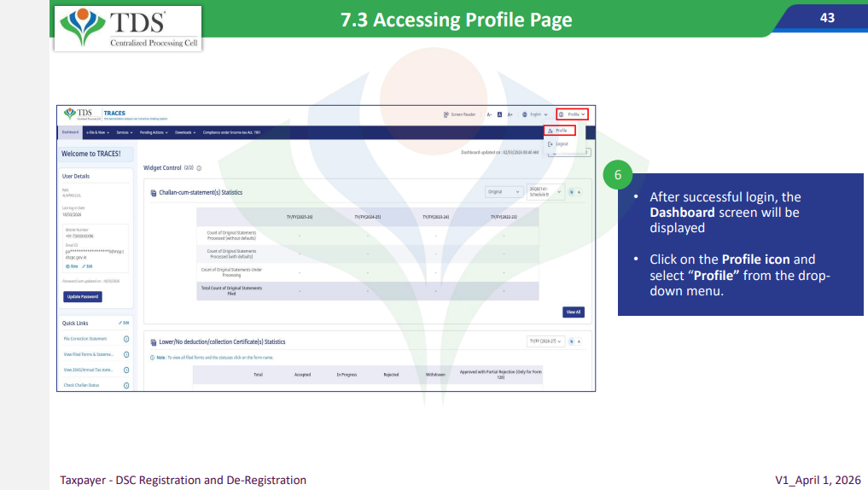Reset font size with the default A icon
This screenshot has height=490, width=868.
point(499,114)
